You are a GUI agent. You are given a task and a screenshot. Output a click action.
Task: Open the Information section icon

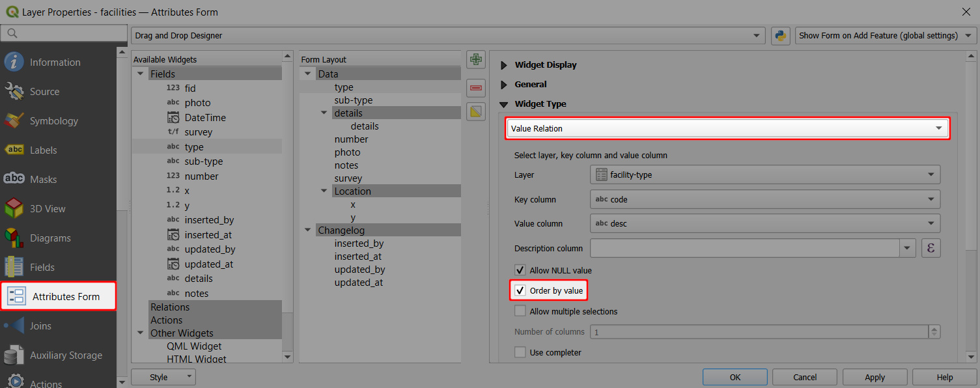click(x=14, y=62)
